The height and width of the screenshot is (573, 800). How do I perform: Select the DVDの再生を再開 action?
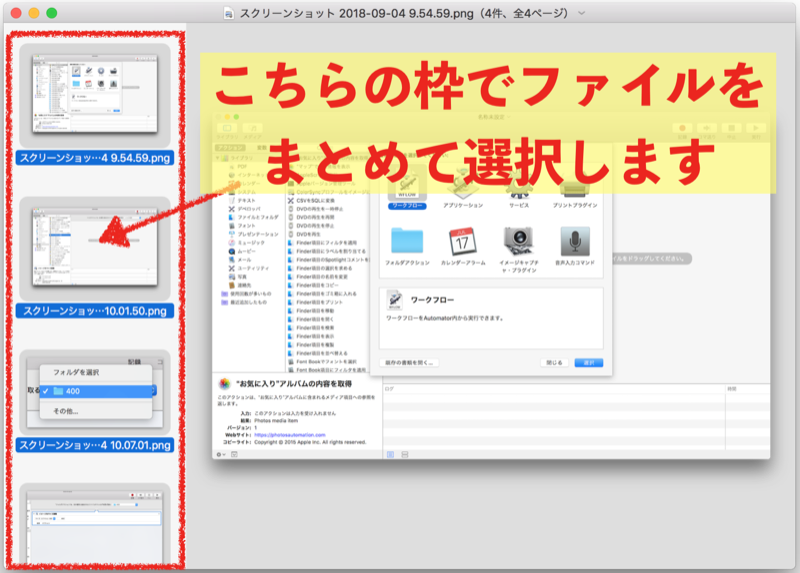311,217
